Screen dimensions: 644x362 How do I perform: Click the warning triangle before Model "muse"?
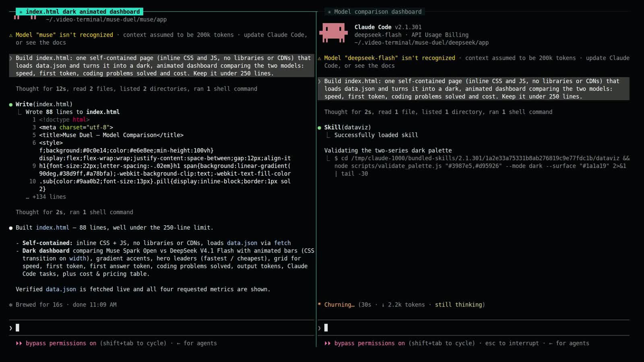(11, 35)
